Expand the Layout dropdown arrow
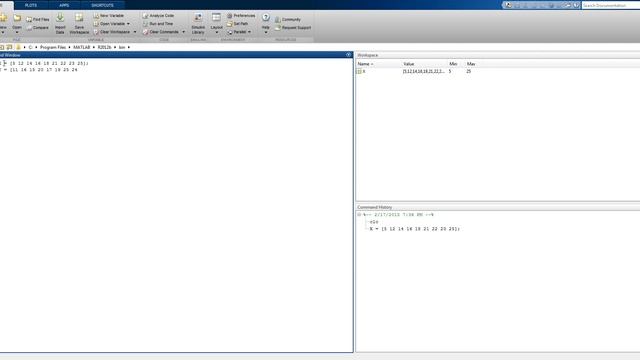The image size is (640, 360). (x=216, y=32)
